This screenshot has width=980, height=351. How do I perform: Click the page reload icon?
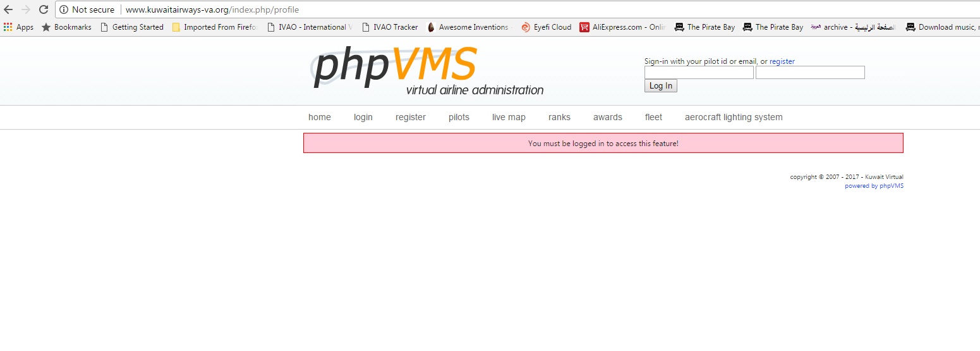pyautogui.click(x=44, y=9)
